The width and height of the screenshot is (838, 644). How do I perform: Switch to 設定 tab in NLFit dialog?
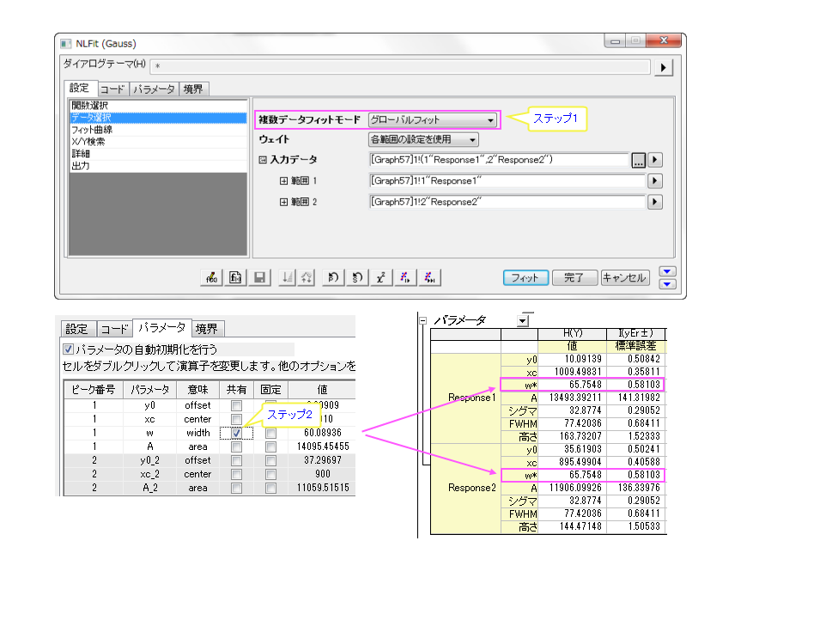point(79,88)
